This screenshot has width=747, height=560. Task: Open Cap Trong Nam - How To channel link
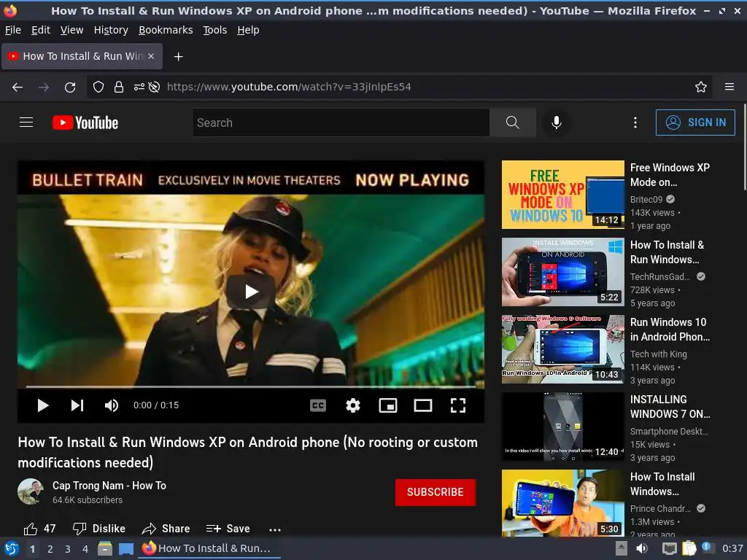click(x=109, y=486)
